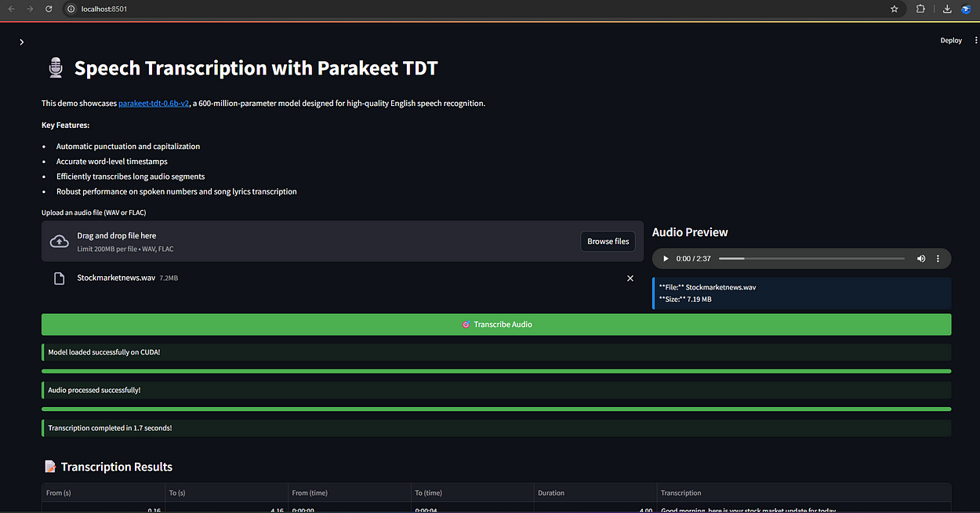
Task: Mute the audio preview volume
Action: coord(921,258)
